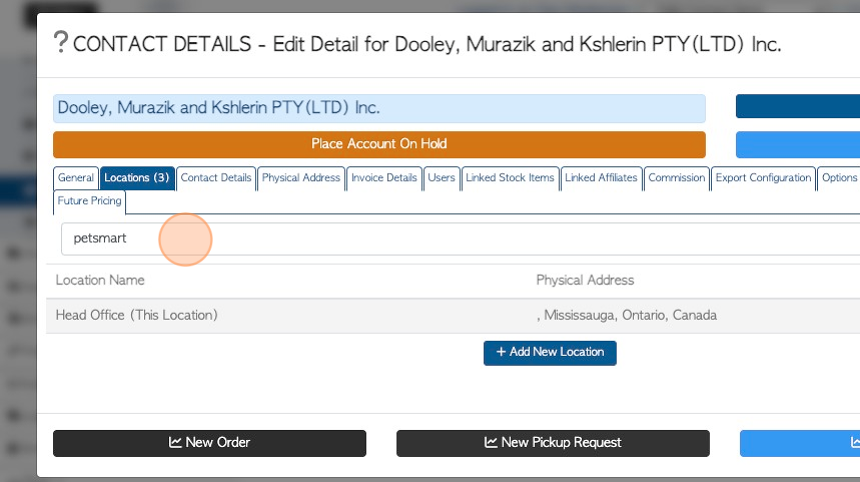Click the chart icon on New Order
This screenshot has height=482, width=860.
[175, 442]
